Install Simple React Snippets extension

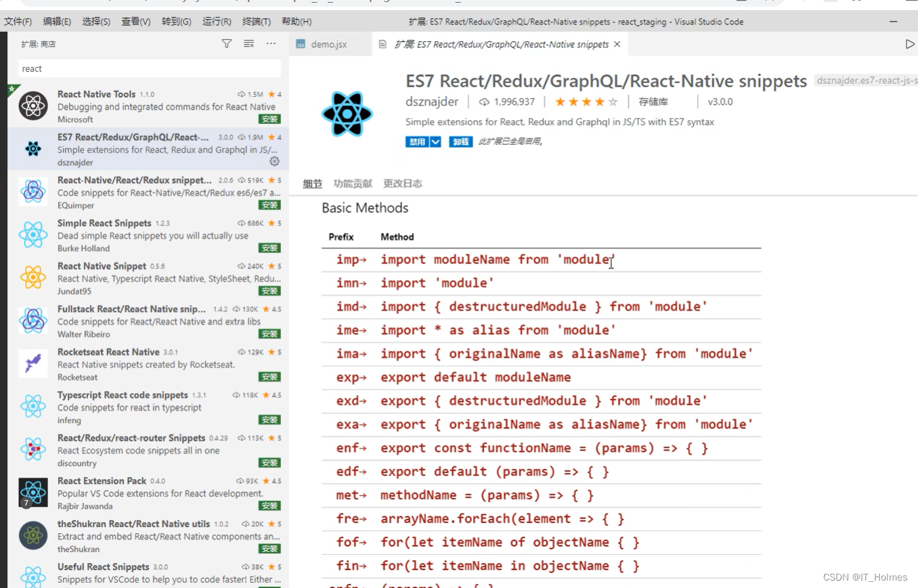(x=269, y=248)
